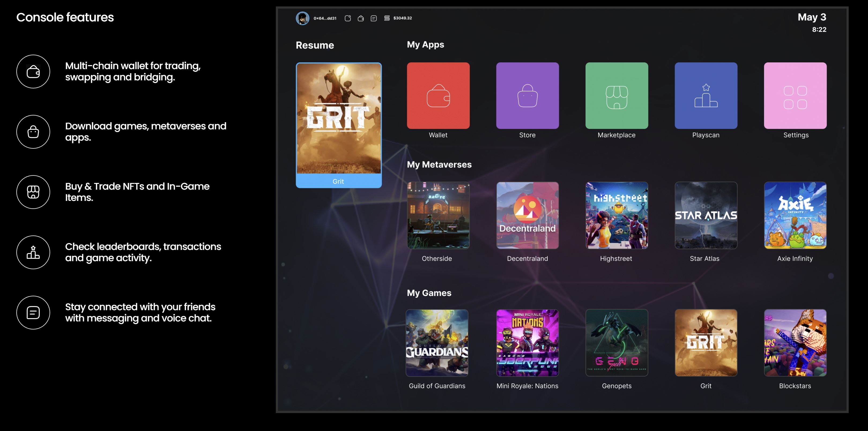Launch Mini Royale: Nations
This screenshot has height=431, width=868.
527,343
